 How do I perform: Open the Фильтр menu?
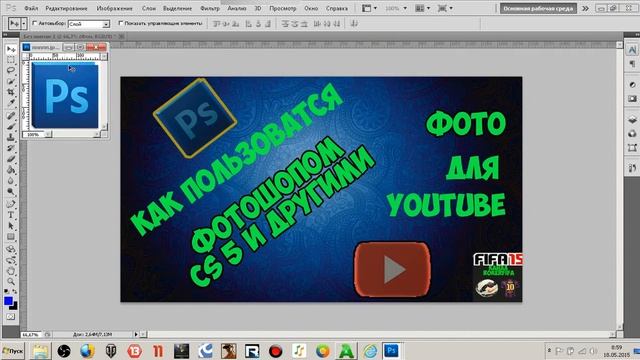point(210,8)
